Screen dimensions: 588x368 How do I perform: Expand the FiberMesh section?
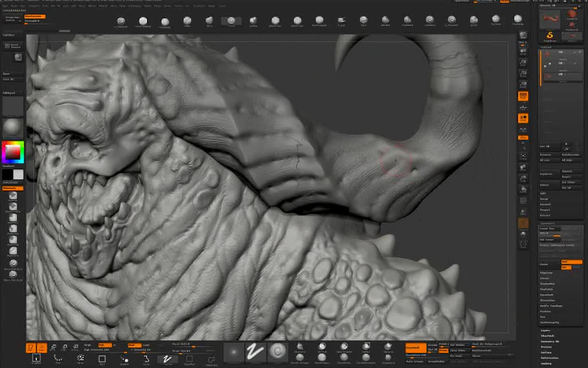[x=547, y=336]
